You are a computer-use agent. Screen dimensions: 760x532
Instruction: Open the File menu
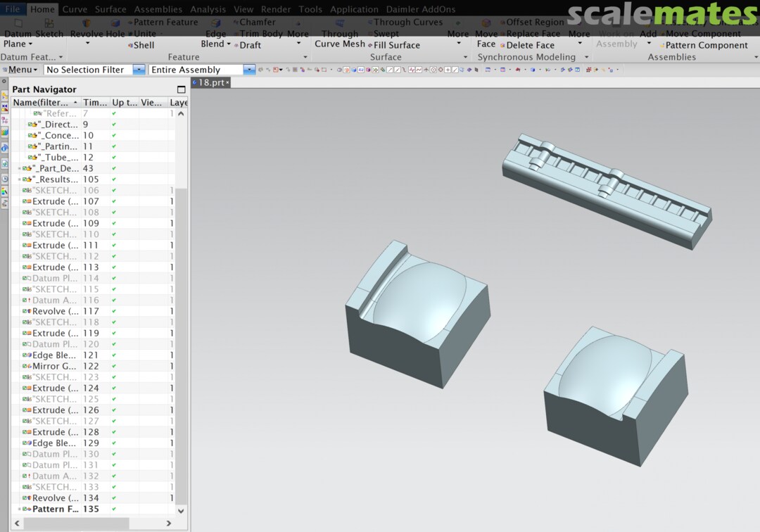13,9
